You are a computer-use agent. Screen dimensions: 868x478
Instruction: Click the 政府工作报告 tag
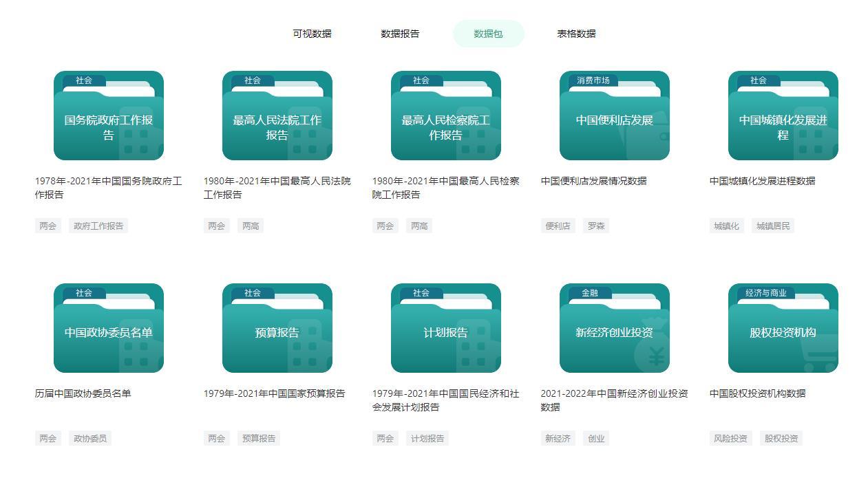pyautogui.click(x=98, y=226)
